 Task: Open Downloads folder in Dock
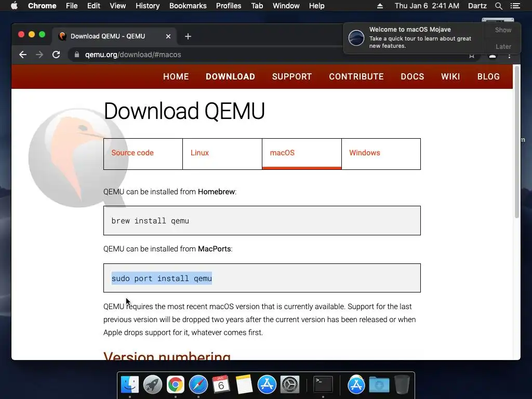pos(379,385)
